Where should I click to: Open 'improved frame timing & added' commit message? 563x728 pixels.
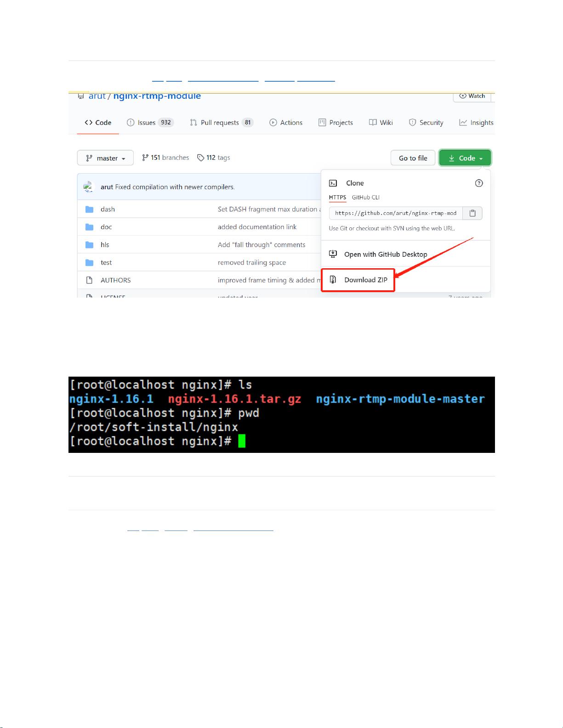pos(269,280)
